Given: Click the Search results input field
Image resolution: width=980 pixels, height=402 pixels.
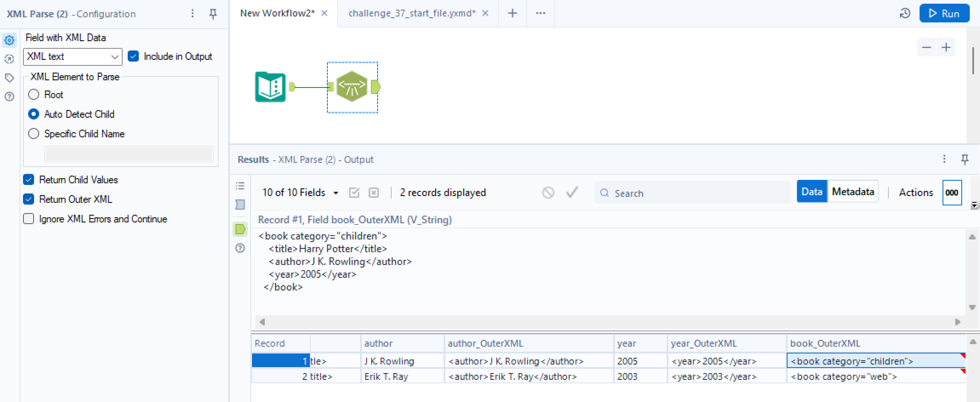Looking at the screenshot, I should point(692,193).
